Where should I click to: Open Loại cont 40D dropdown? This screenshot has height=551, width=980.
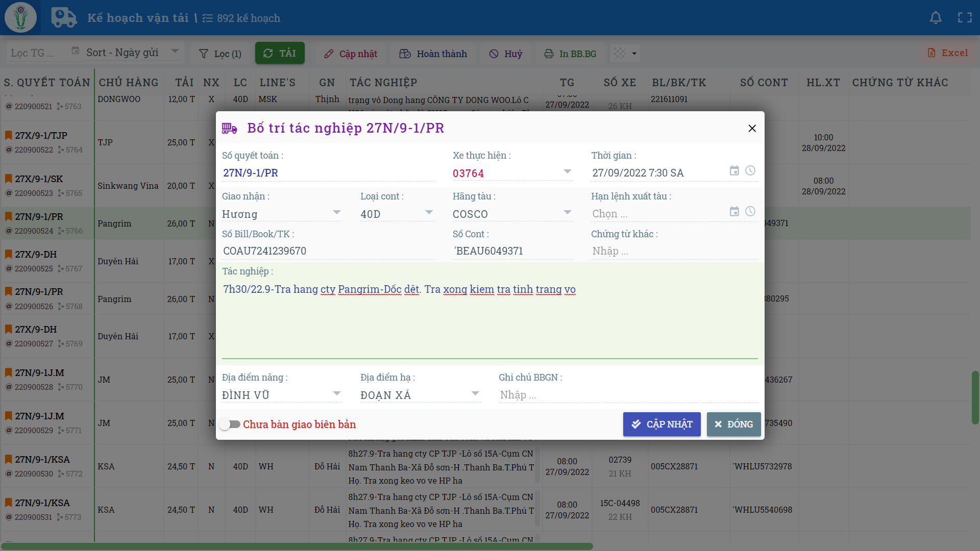pyautogui.click(x=429, y=213)
